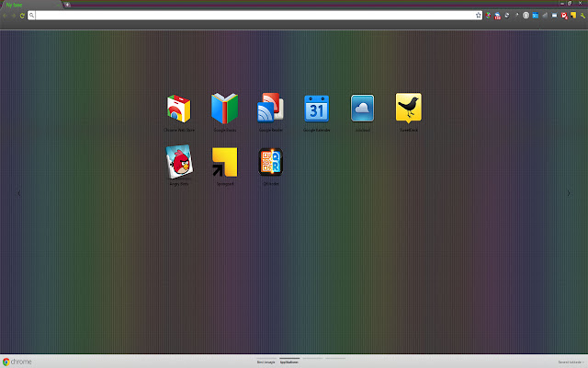The image size is (588, 368).
Task: Open the Chrome Web Store app
Action: (x=179, y=109)
